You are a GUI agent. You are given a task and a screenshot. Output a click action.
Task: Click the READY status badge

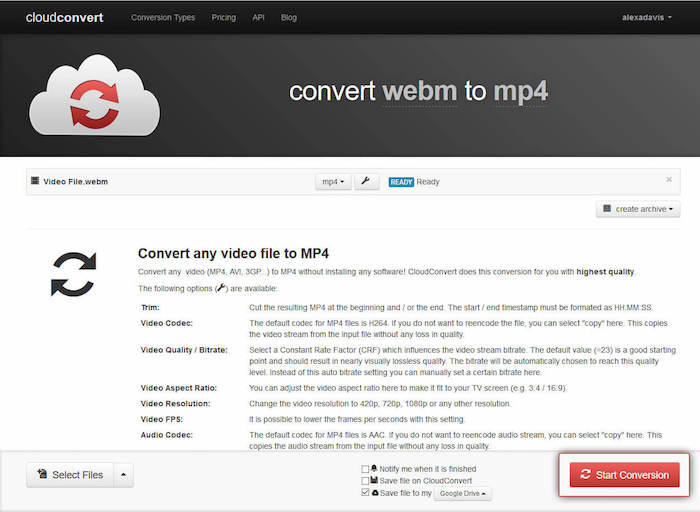tap(401, 182)
